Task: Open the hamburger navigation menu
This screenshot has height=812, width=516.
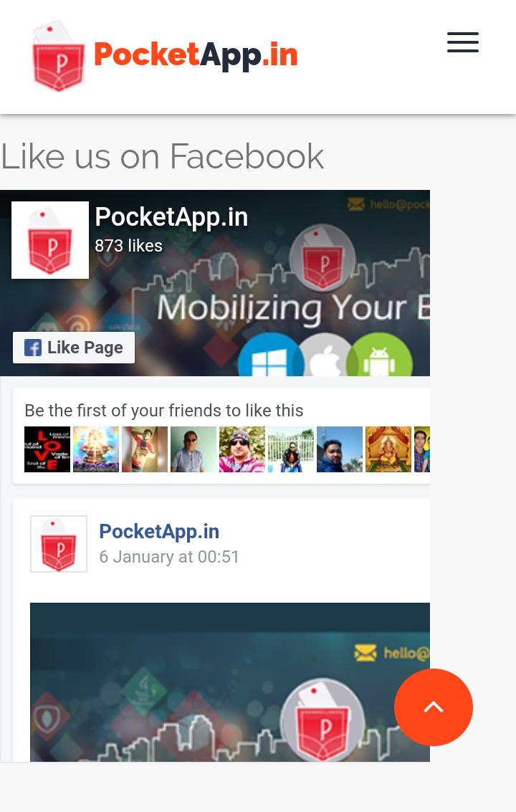Action: (x=463, y=42)
